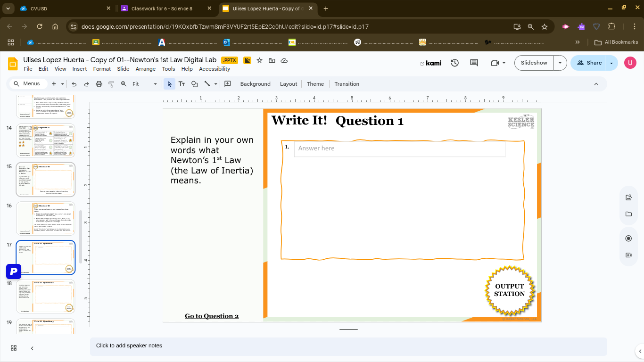Open the Arrange menu

(x=146, y=69)
